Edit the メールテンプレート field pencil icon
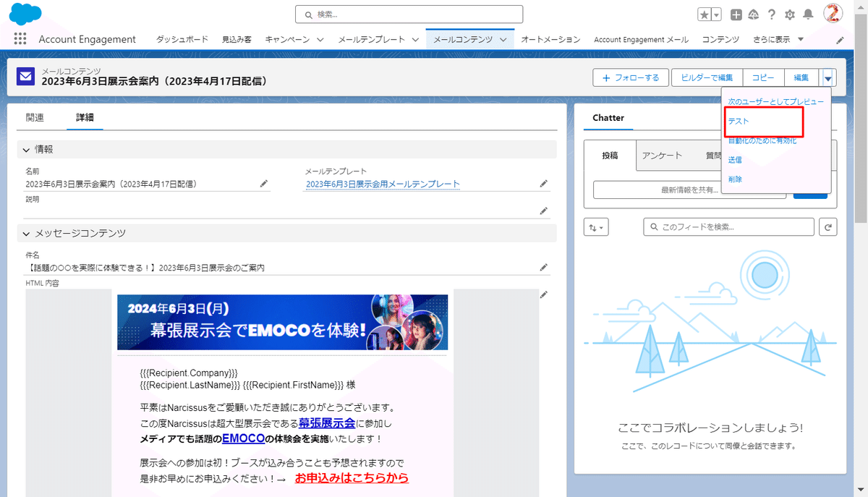 point(543,184)
